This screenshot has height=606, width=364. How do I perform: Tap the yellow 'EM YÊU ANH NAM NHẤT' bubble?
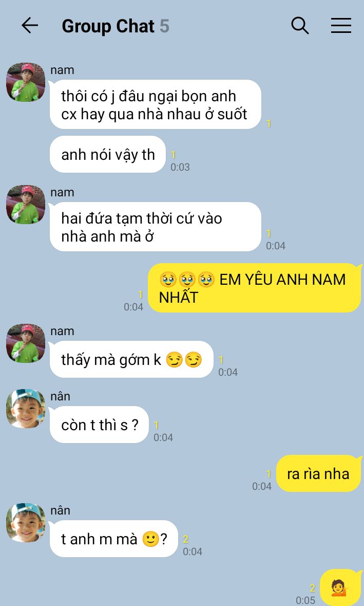pos(255,288)
